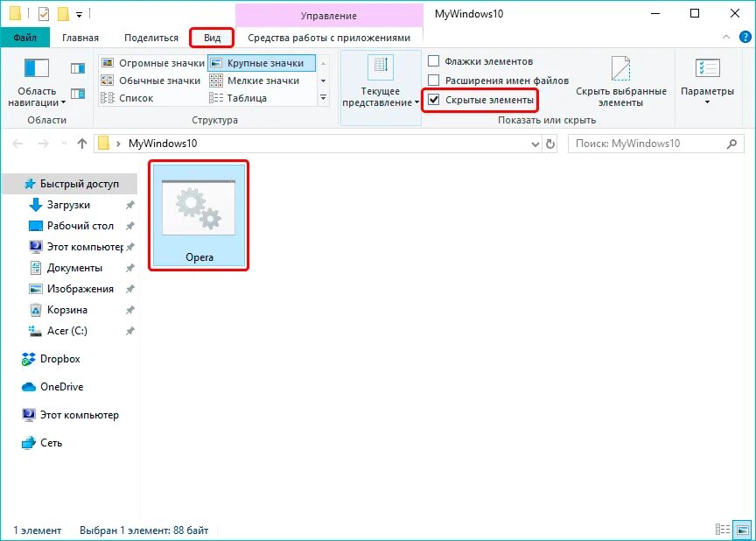
Task: Select Обычные значки layout
Action: point(150,81)
